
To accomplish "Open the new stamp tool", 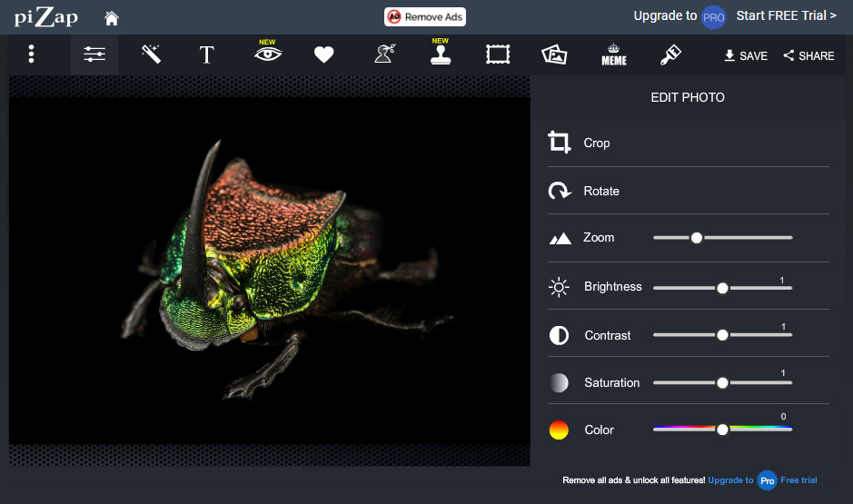I will (441, 52).
